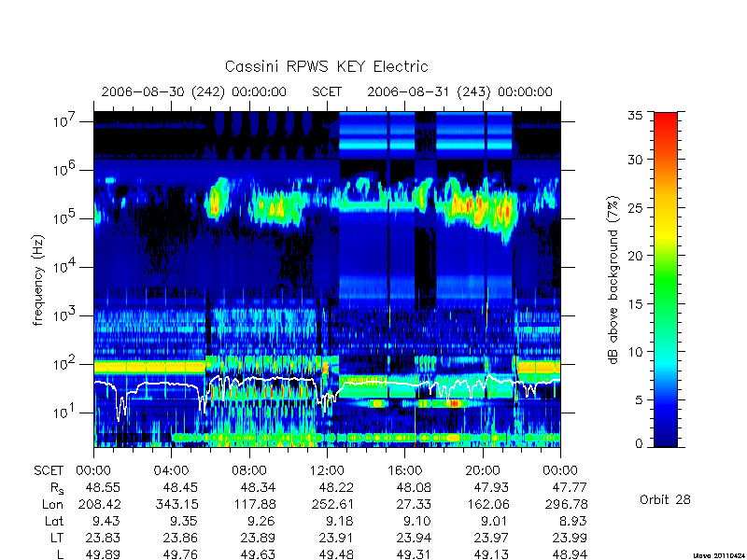The width and height of the screenshot is (747, 560).
Task: Click LT value 23.94
Action: coord(414,538)
